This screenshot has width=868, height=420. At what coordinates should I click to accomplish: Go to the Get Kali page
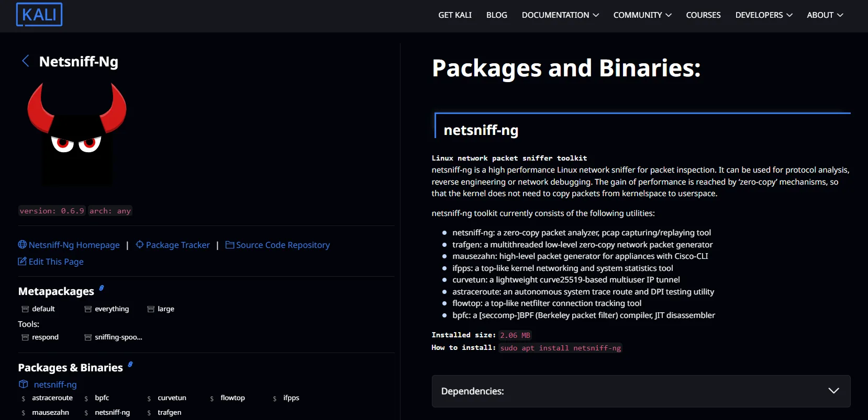coord(454,15)
